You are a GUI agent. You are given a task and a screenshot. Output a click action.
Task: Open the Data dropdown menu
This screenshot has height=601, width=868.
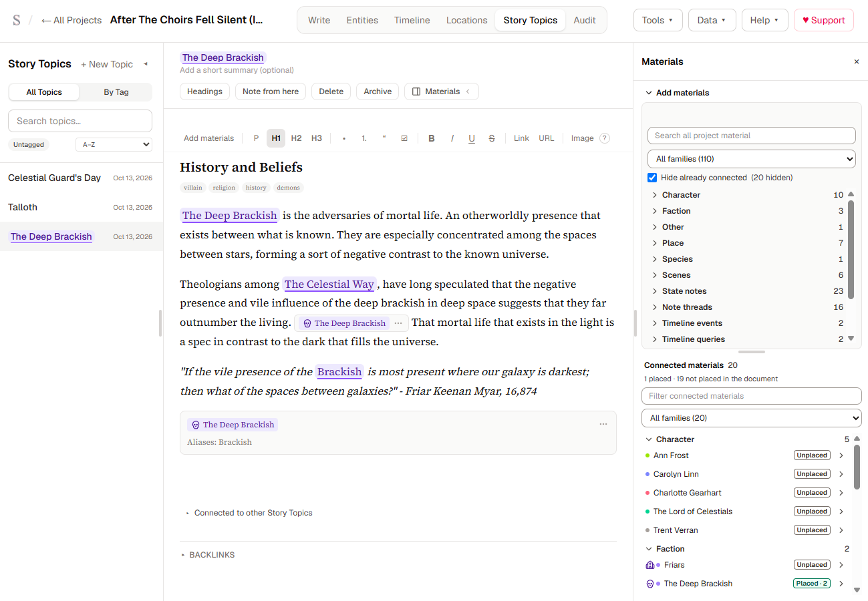712,20
